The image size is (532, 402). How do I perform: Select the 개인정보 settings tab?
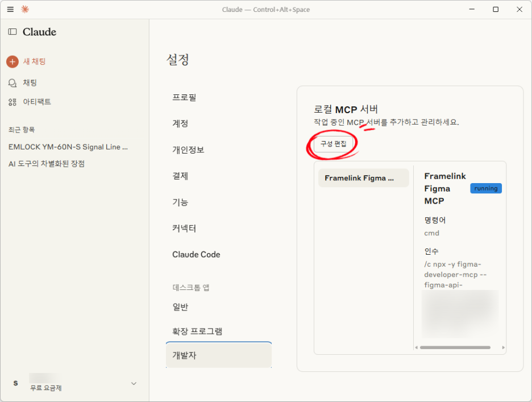[188, 150]
